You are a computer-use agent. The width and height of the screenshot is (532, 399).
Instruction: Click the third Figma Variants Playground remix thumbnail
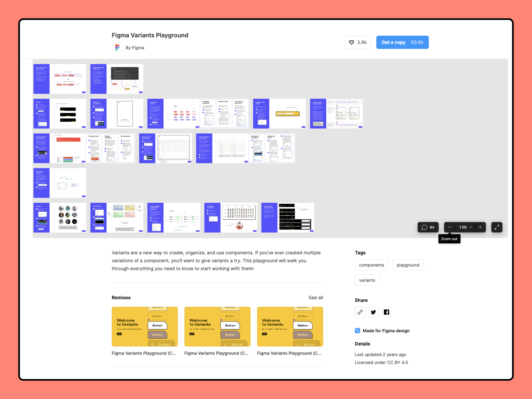(290, 326)
